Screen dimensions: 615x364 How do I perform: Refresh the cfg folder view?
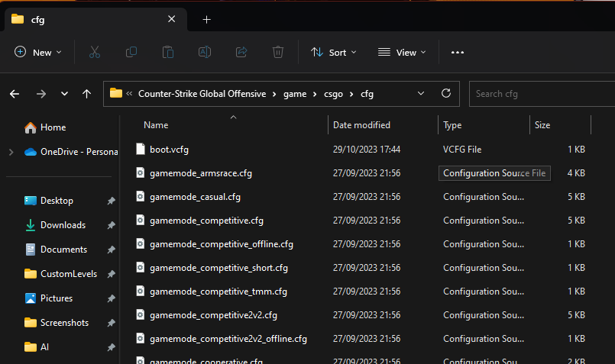pyautogui.click(x=446, y=93)
